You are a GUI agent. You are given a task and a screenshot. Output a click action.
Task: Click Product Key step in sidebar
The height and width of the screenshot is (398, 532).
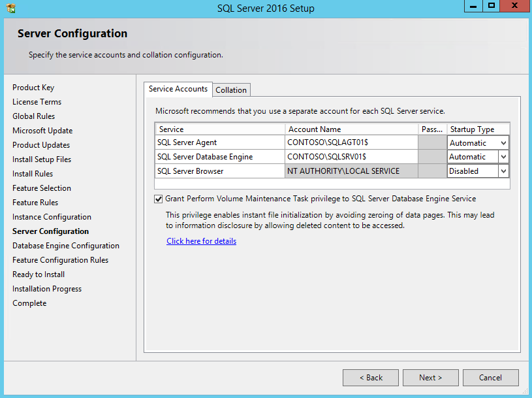tap(33, 88)
